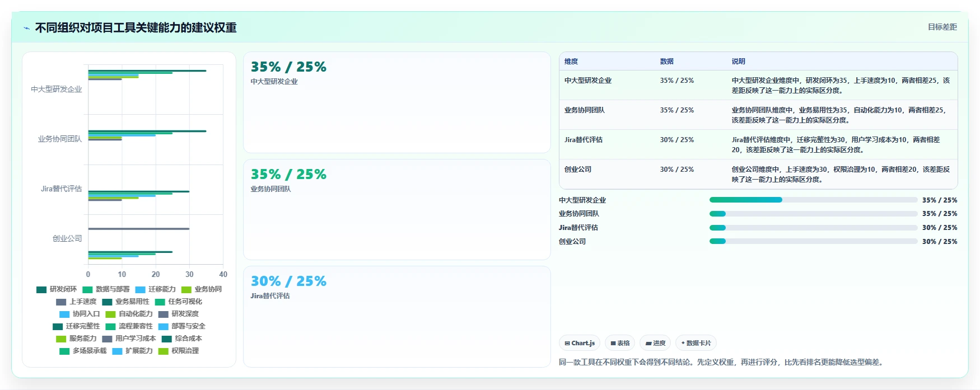Image resolution: width=980 pixels, height=390 pixels.
Task: Toggle the 多场景承载 legend entry
Action: (x=83, y=351)
